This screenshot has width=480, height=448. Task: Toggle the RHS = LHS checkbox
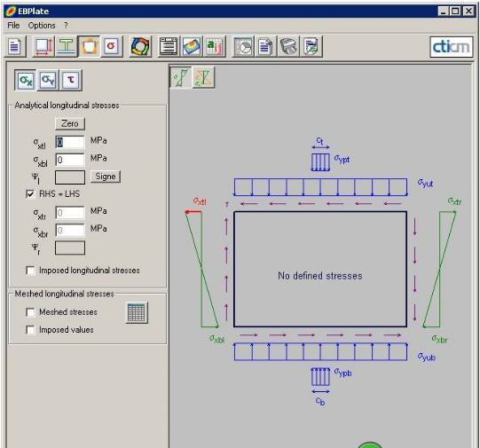tap(30, 194)
